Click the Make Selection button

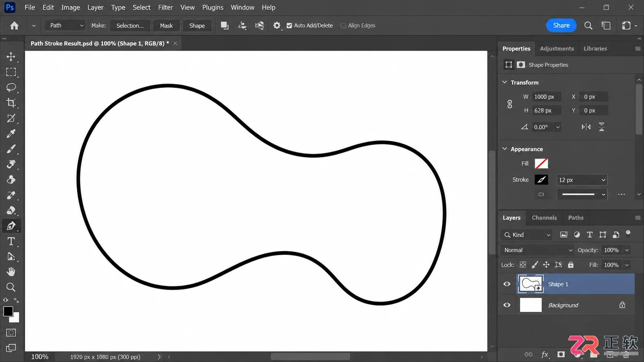pos(130,25)
